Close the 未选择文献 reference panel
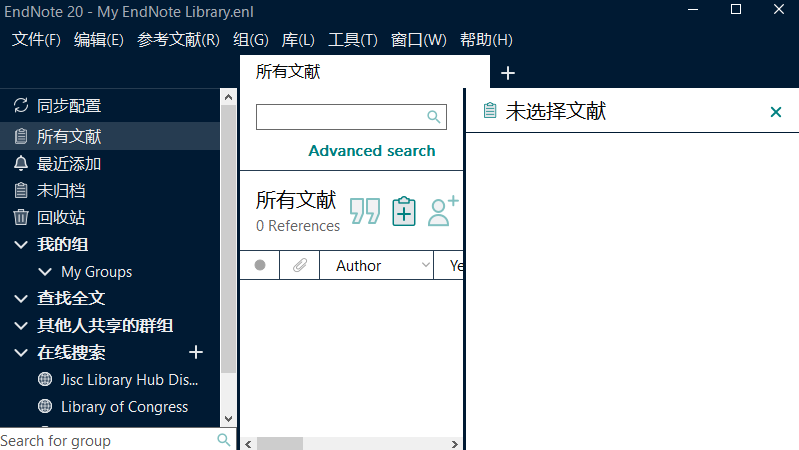Screen dimensions: 799x450 [x=776, y=112]
